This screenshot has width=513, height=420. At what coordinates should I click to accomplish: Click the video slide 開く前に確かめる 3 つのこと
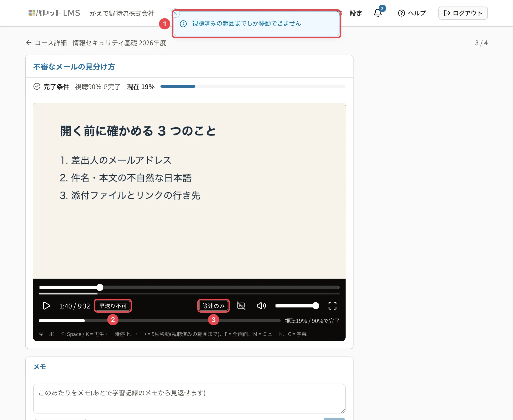138,131
